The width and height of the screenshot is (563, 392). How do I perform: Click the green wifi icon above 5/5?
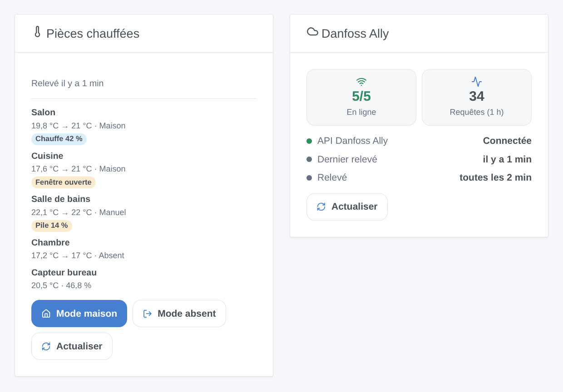[x=361, y=82]
